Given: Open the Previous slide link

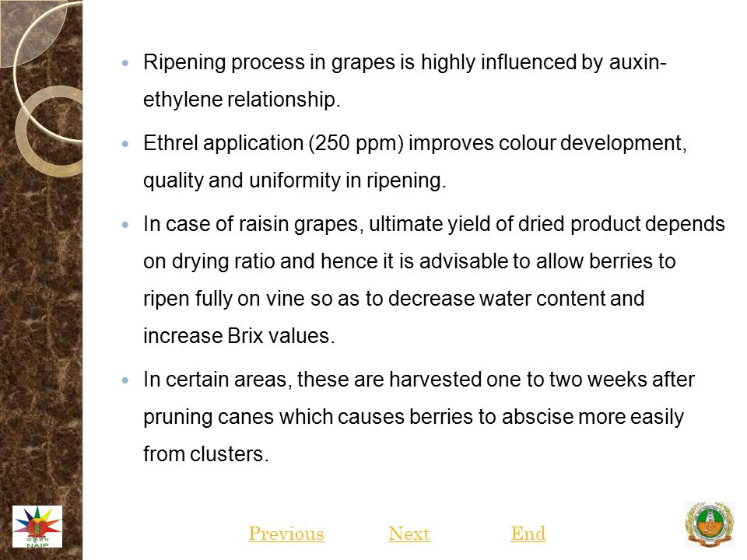Looking at the screenshot, I should point(286,534).
